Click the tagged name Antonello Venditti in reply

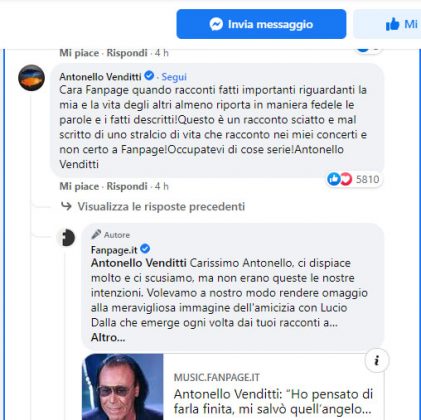point(139,263)
